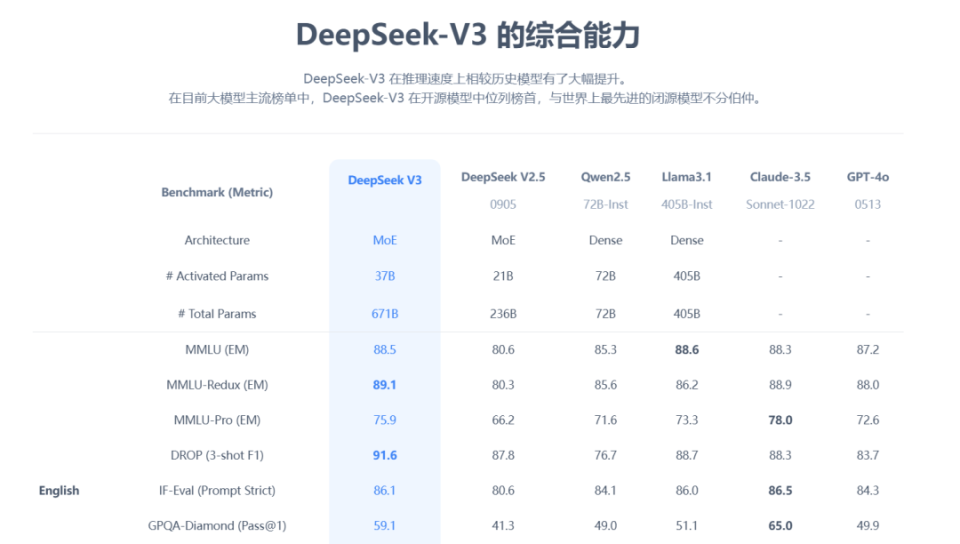Click the '72B-Inst' label under Qwen2.5
The image size is (960, 544).
click(606, 204)
